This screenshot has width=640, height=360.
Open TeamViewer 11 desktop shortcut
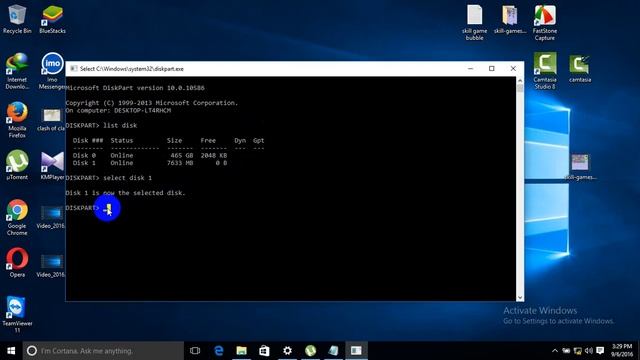[17, 314]
